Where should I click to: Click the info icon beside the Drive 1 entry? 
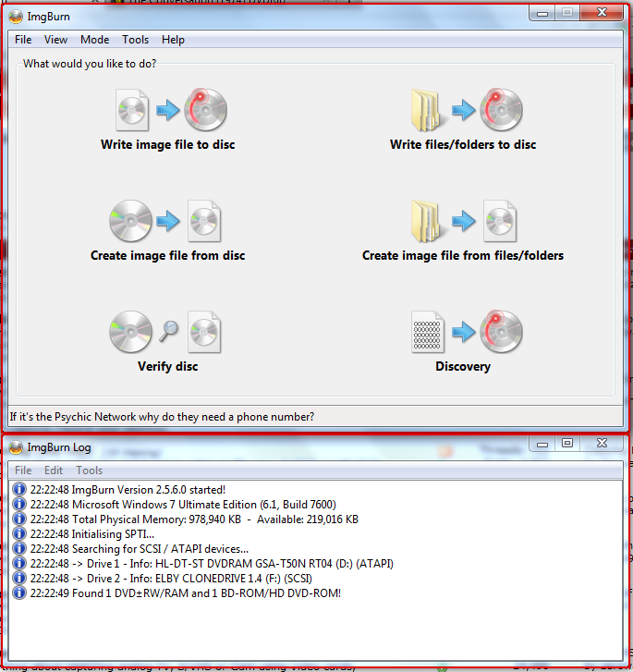pos(18,563)
